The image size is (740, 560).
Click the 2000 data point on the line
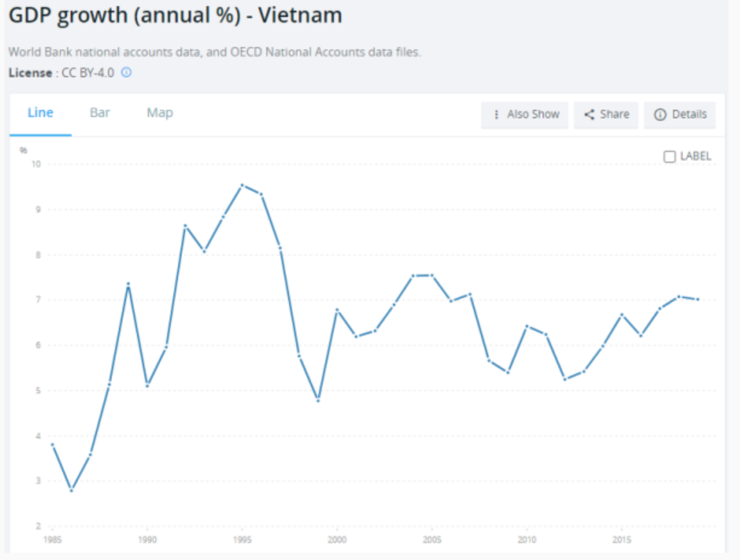click(x=337, y=310)
